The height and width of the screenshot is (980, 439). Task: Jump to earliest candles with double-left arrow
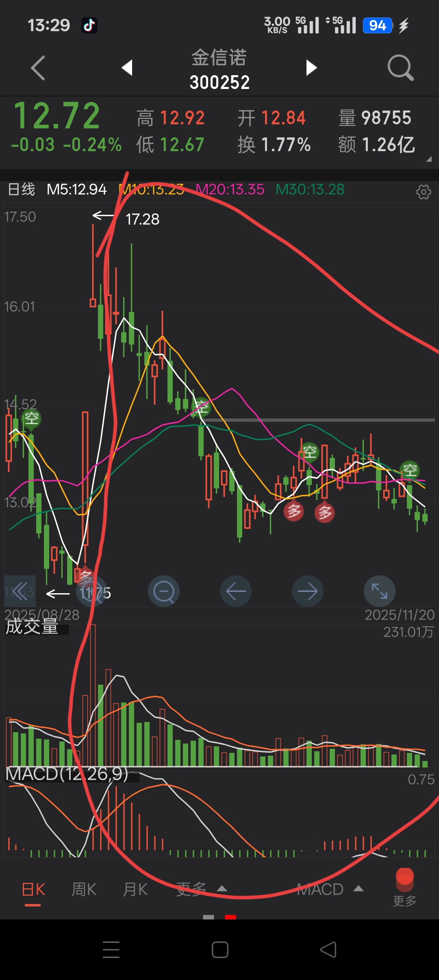[20, 591]
